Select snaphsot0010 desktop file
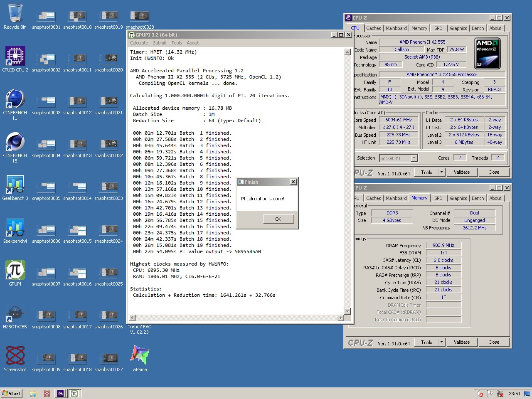The image size is (532, 399). 77,20
